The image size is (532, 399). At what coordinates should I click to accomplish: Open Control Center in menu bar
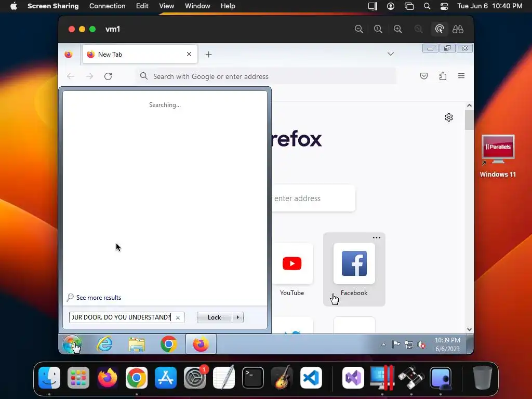pos(444,6)
